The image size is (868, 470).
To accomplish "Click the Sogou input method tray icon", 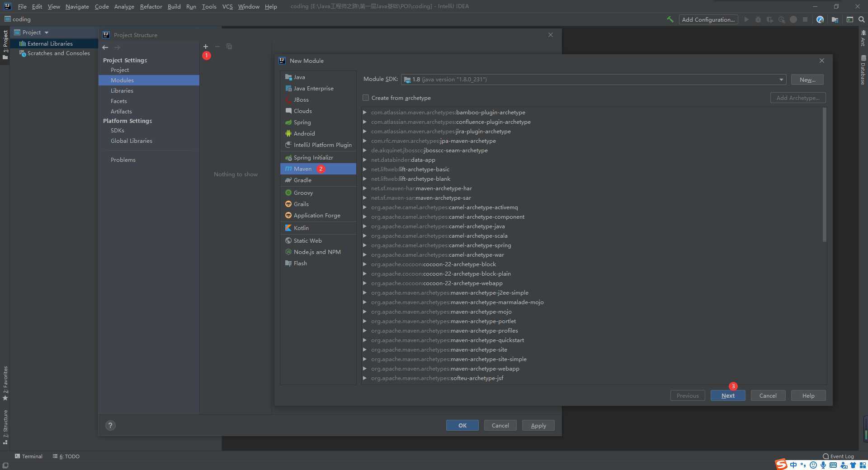I will 781,464.
